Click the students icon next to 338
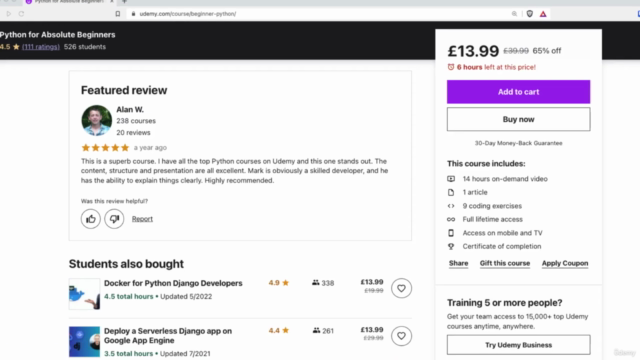Image resolution: width=640 pixels, height=360 pixels. pos(316,282)
